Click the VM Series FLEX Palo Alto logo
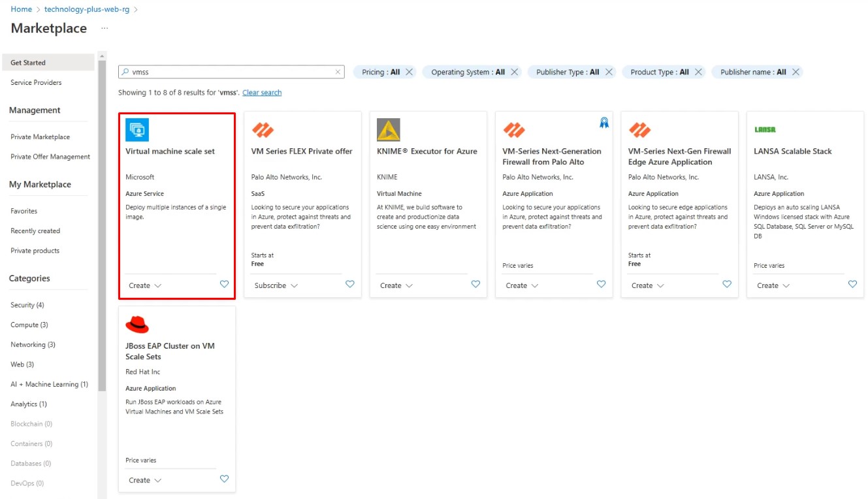Screen dimensions: 868x499 pyautogui.click(x=263, y=130)
